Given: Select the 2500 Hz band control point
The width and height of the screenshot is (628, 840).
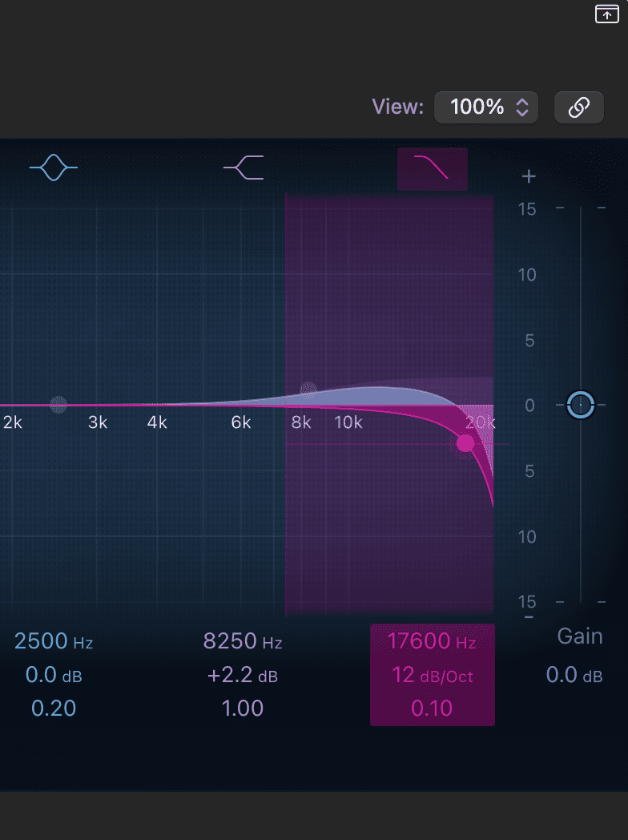Looking at the screenshot, I should click(58, 405).
